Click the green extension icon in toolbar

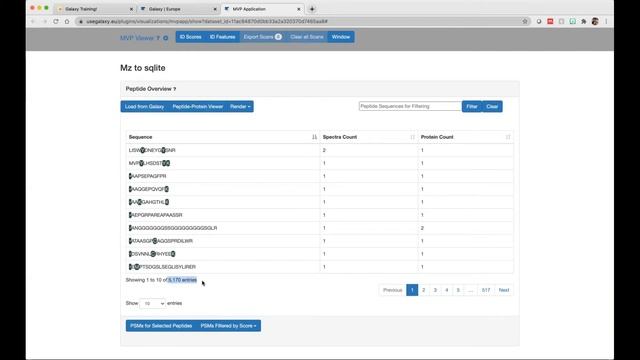(573, 21)
